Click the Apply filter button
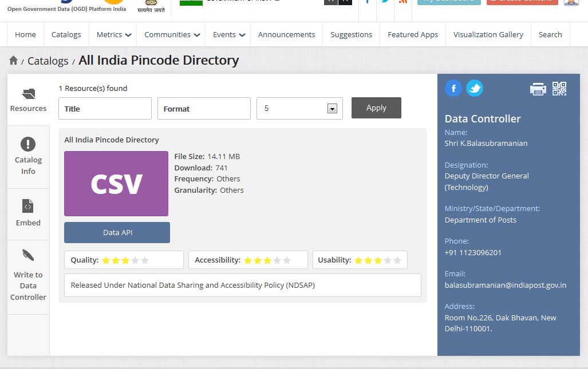The height and width of the screenshot is (369, 588). point(376,108)
